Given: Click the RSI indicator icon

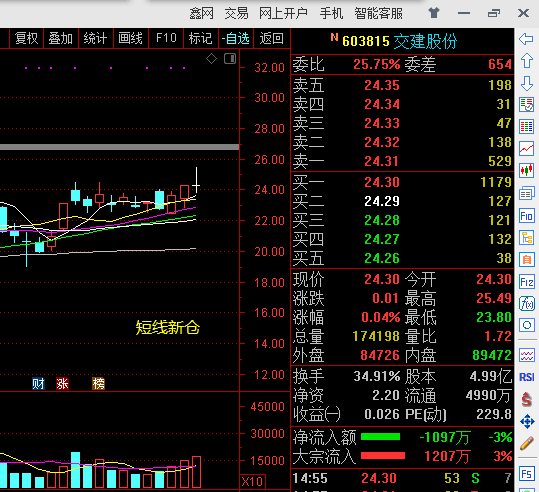Looking at the screenshot, I should tap(526, 377).
